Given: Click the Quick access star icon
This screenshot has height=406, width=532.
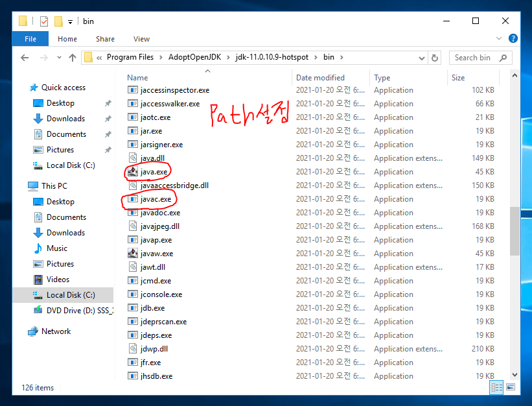Looking at the screenshot, I should point(34,88).
